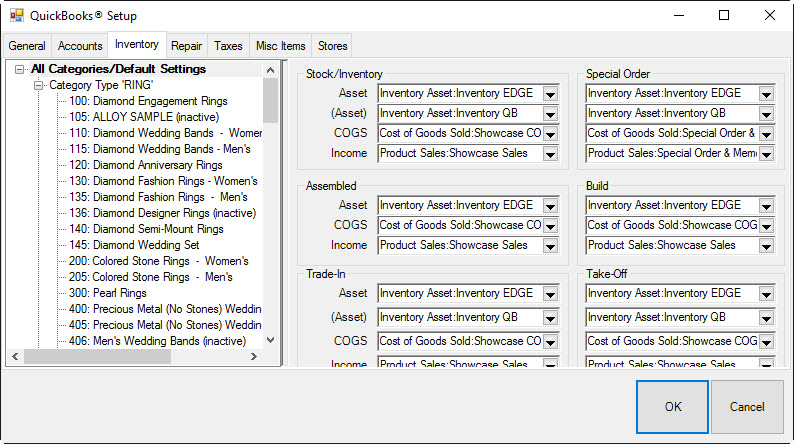Open the Assembled Income dropdown

[x=550, y=245]
